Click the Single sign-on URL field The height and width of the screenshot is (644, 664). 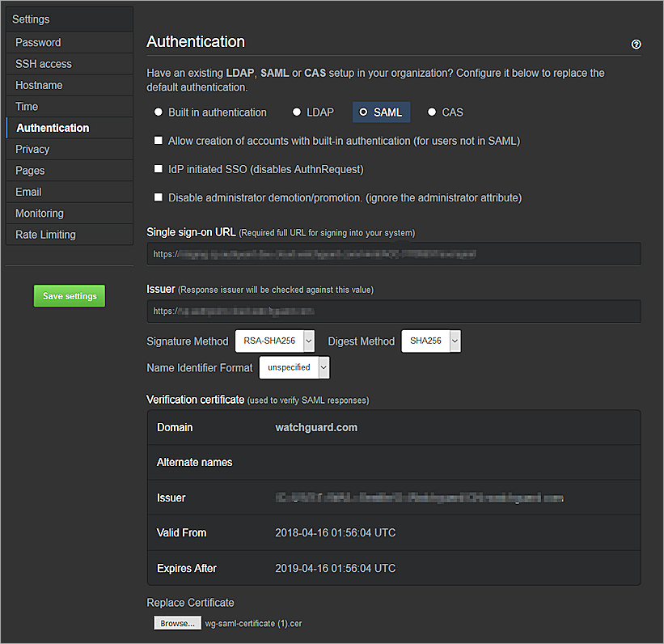pyautogui.click(x=394, y=254)
